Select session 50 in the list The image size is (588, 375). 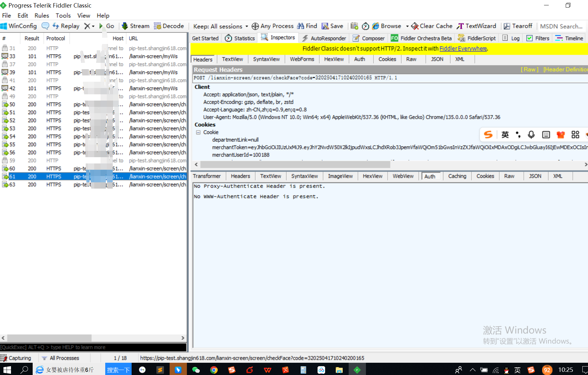pyautogui.click(x=94, y=104)
